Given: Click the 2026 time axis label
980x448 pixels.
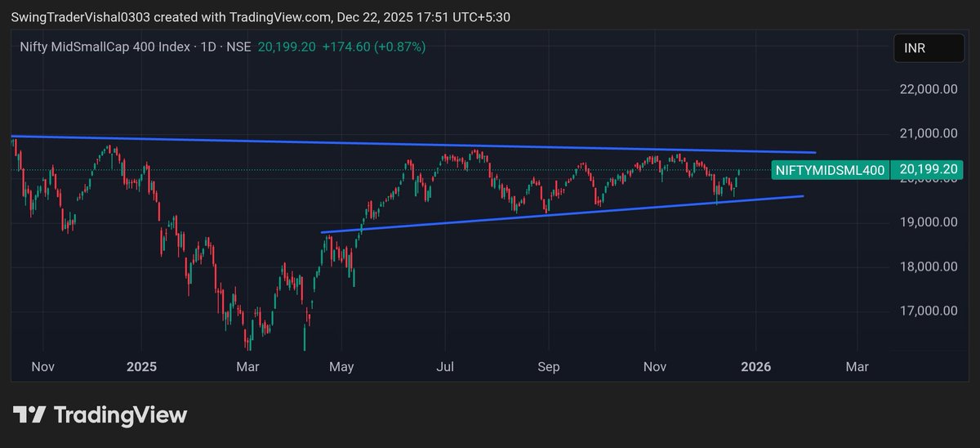Looking at the screenshot, I should 755,367.
